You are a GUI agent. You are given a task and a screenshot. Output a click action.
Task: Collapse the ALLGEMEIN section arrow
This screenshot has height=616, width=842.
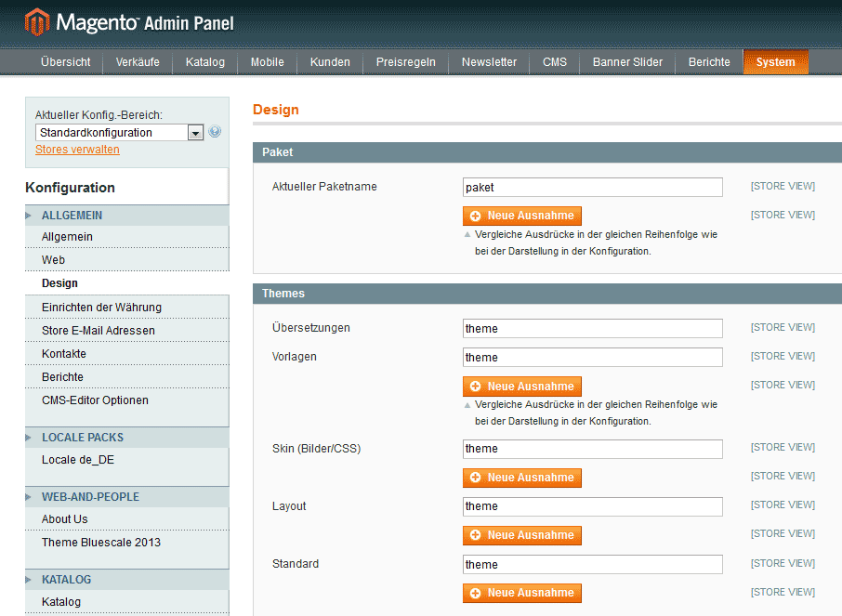click(x=30, y=216)
